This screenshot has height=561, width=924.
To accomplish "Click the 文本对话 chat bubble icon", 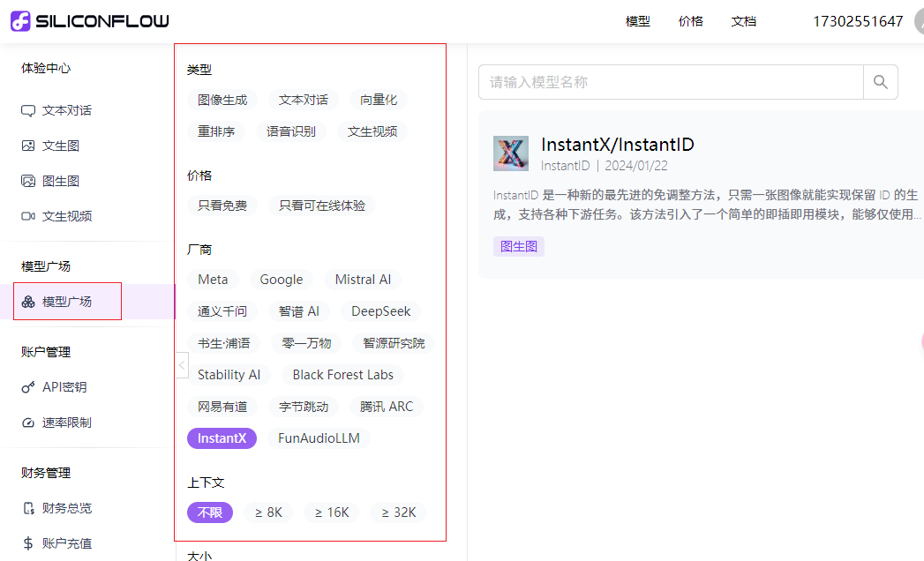I will click(28, 111).
